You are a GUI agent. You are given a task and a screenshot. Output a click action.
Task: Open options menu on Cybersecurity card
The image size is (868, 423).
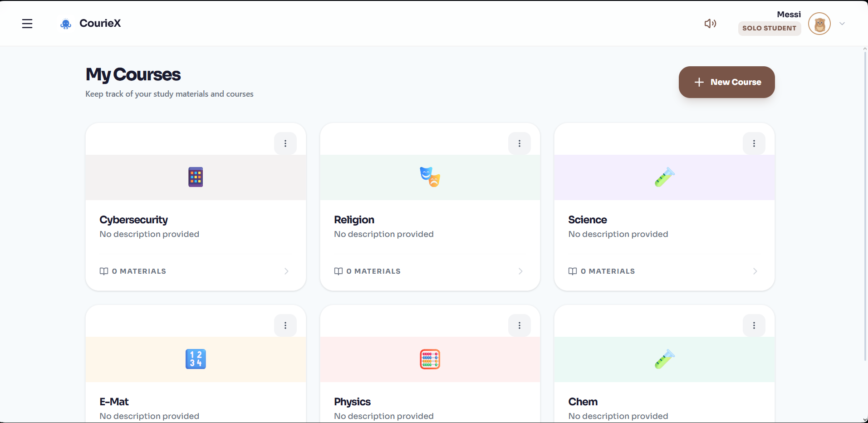pyautogui.click(x=285, y=143)
